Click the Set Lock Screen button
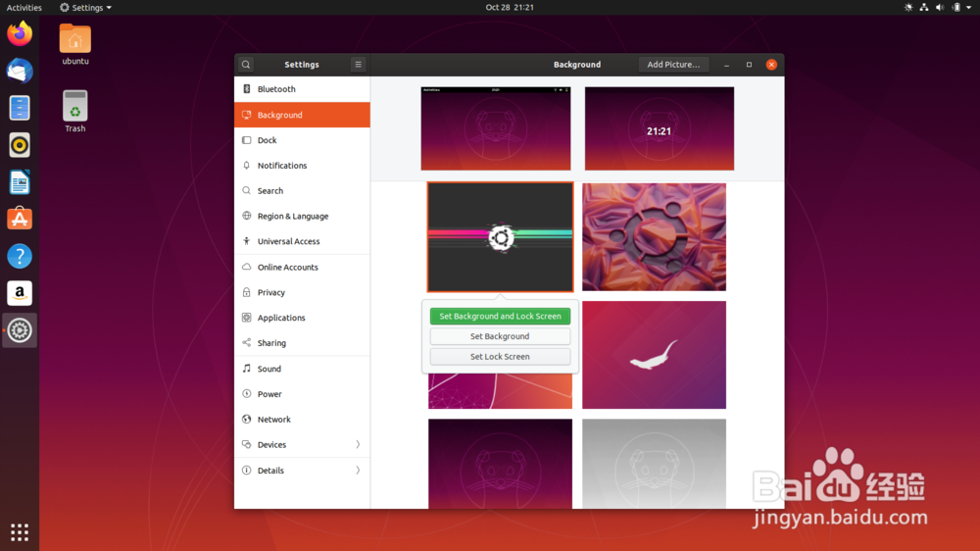980x551 pixels. pyautogui.click(x=500, y=357)
